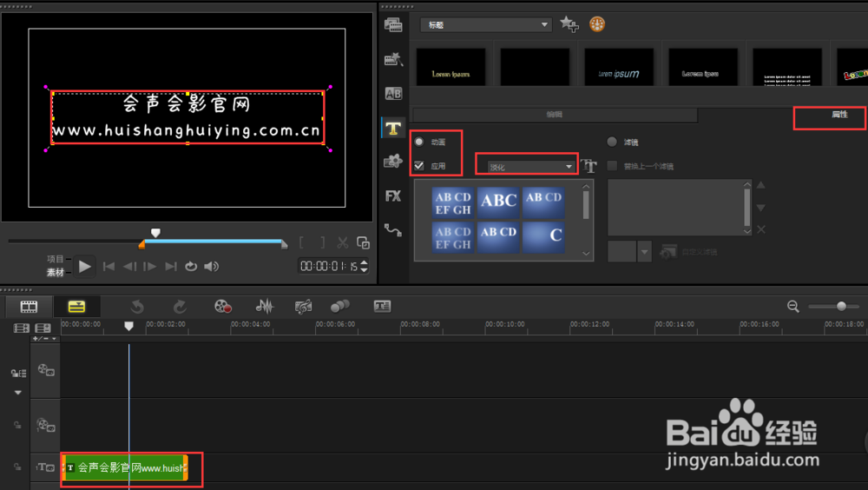This screenshot has width=868, height=490.
Task: Click the track manager icon at left
Action: pos(18,374)
